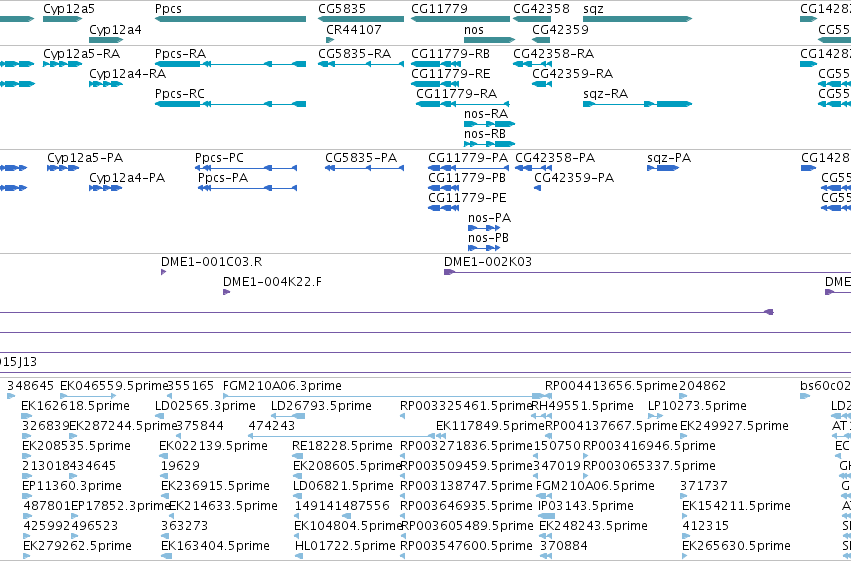Select the DME1-002K03 clone feature
This screenshot has width=851, height=561.
647,272
